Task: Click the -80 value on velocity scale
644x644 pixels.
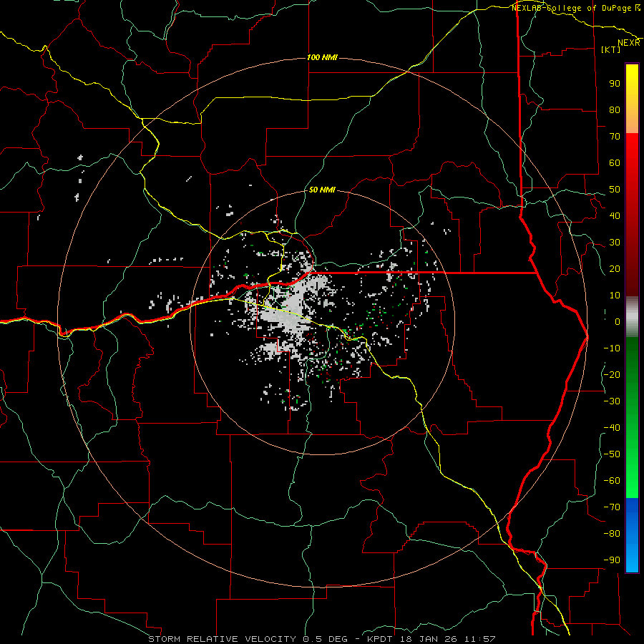Action: (x=612, y=534)
